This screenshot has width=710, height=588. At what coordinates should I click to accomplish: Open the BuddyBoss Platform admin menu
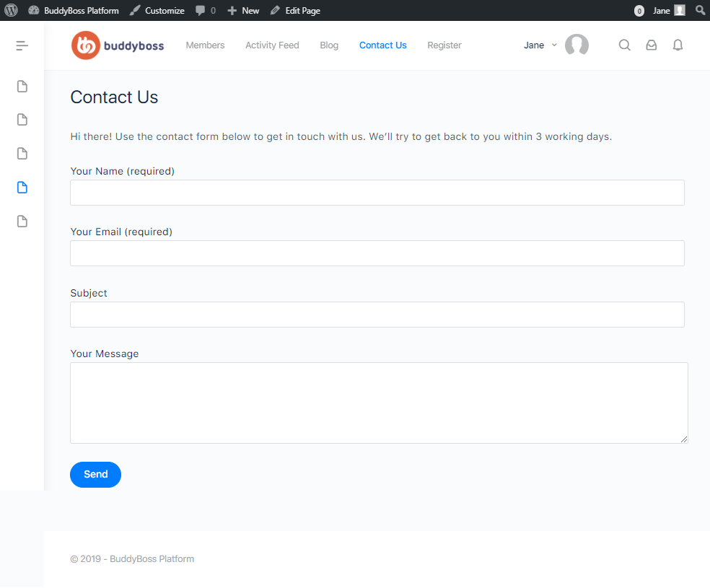[74, 10]
